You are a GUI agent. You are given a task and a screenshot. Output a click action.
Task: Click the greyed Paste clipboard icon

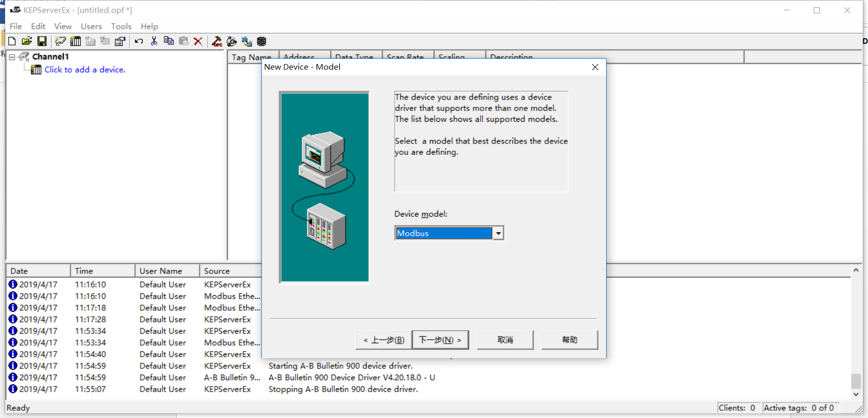(x=183, y=41)
